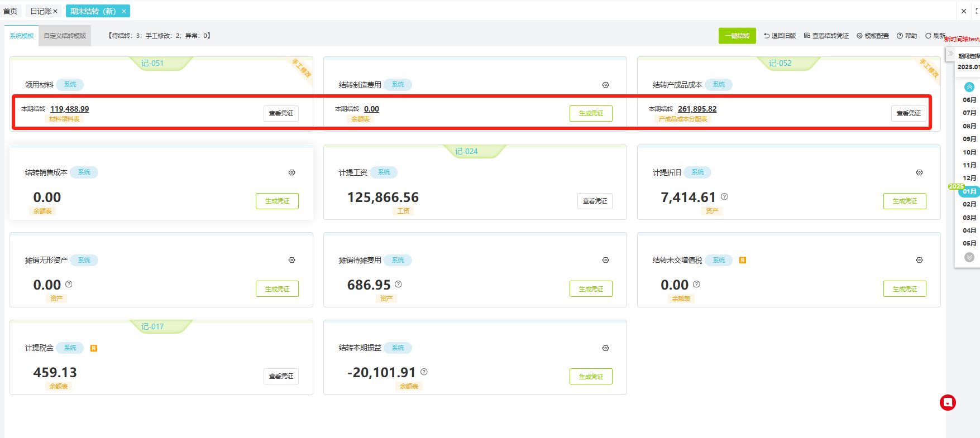Select 05月 on the period timeline

pyautogui.click(x=969, y=243)
